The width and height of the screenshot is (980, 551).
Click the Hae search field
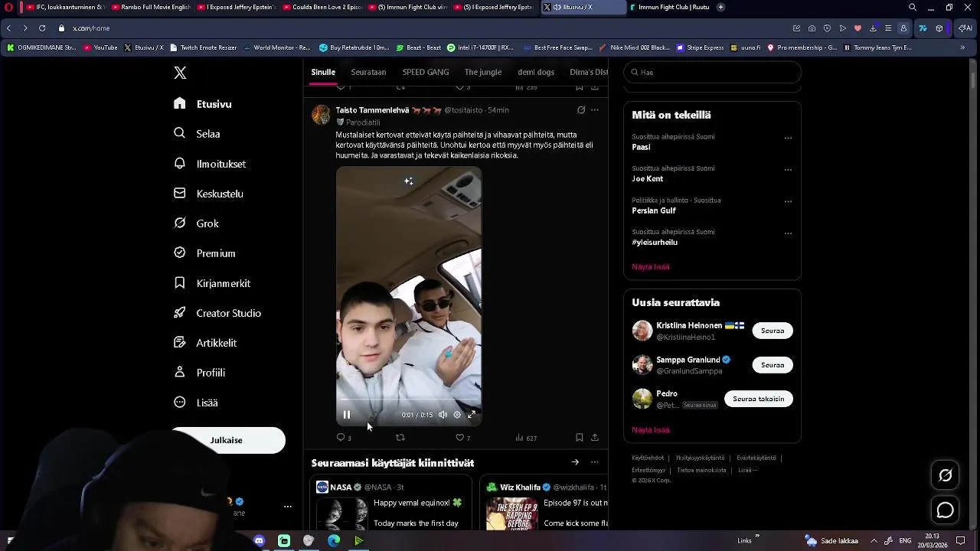[x=713, y=72]
